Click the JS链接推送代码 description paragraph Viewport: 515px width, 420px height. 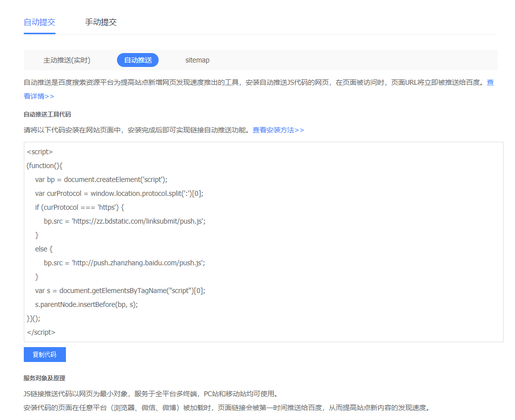click(x=150, y=394)
